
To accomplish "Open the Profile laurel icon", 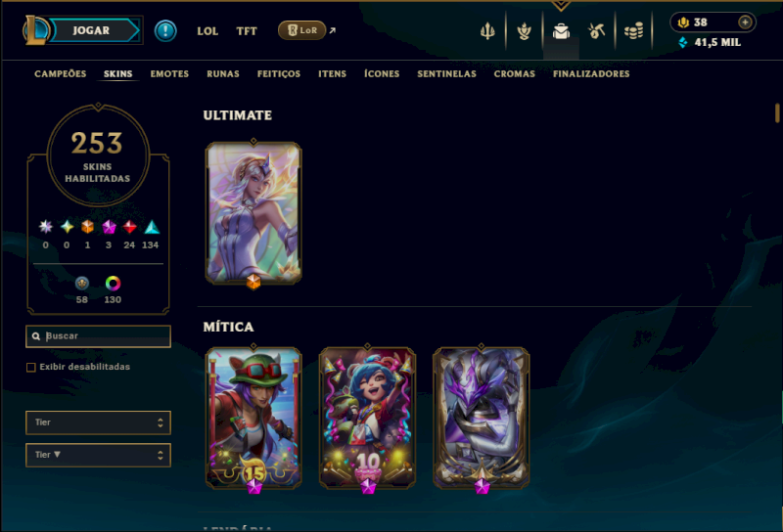I will pyautogui.click(x=524, y=31).
